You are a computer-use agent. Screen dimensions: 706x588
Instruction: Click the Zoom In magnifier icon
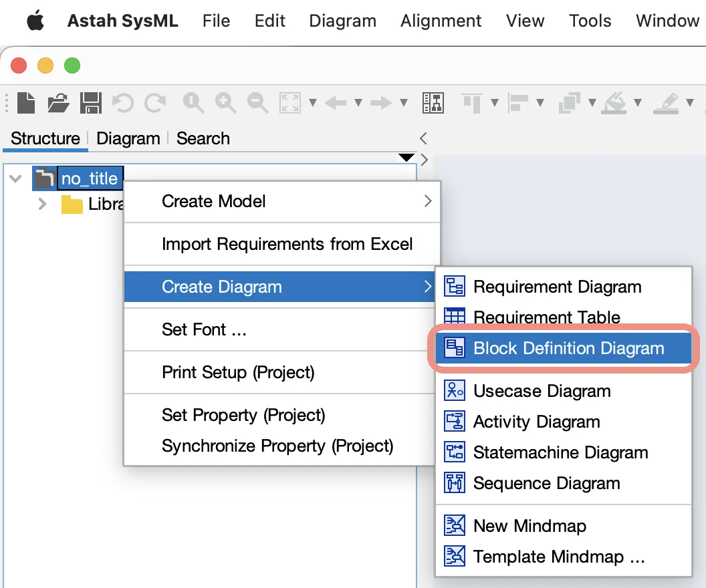pos(225,103)
